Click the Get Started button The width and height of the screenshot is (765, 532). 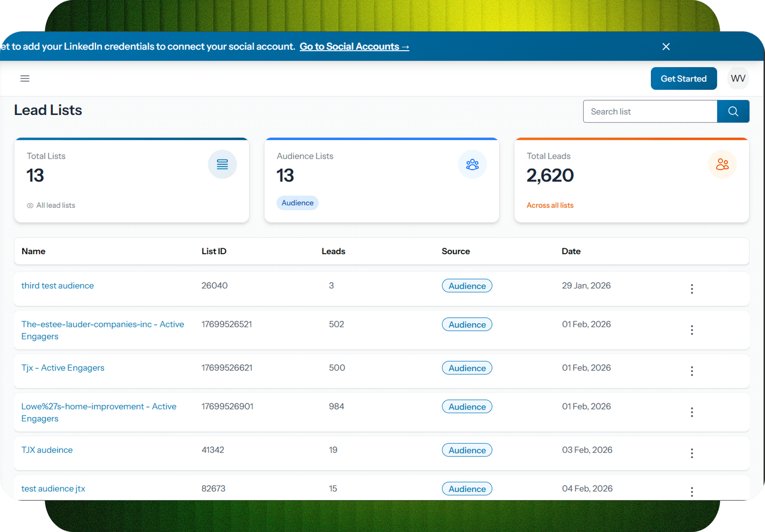[683, 79]
